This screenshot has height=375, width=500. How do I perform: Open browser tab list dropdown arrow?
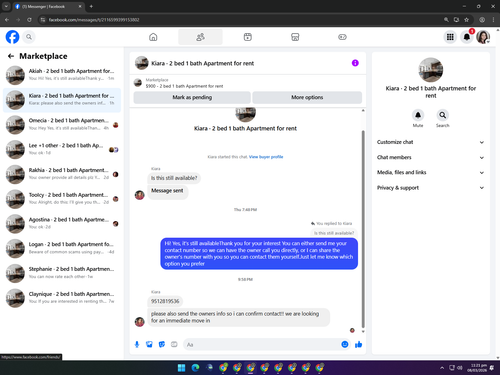(x=6, y=6)
